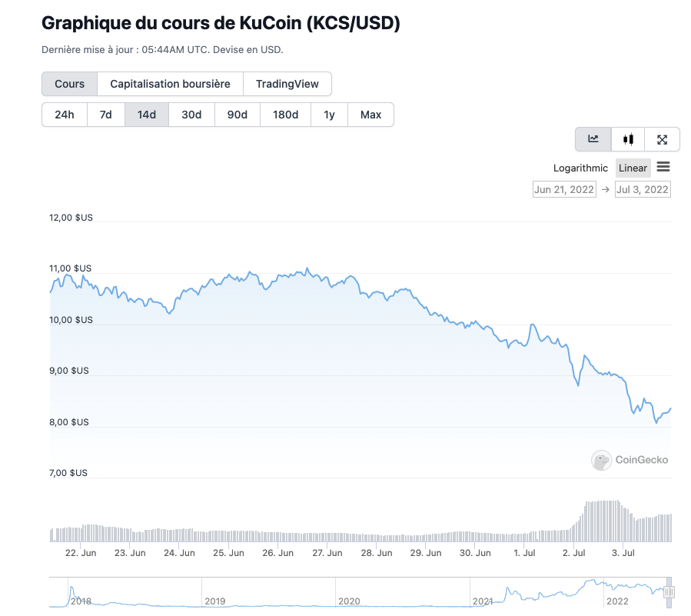
Task: Open the chart in fullscreen
Action: 662,139
